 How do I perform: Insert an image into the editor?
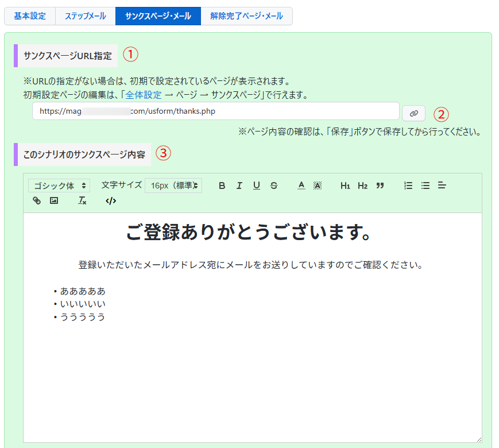tap(54, 200)
